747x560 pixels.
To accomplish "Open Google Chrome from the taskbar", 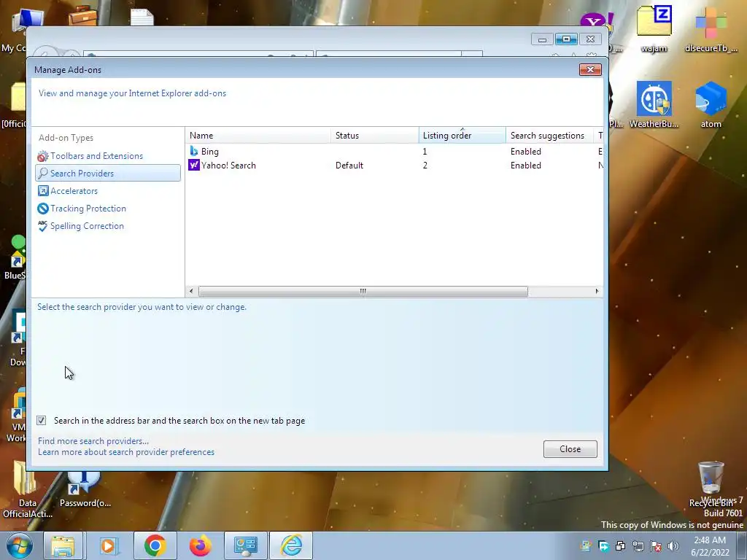I will point(155,545).
